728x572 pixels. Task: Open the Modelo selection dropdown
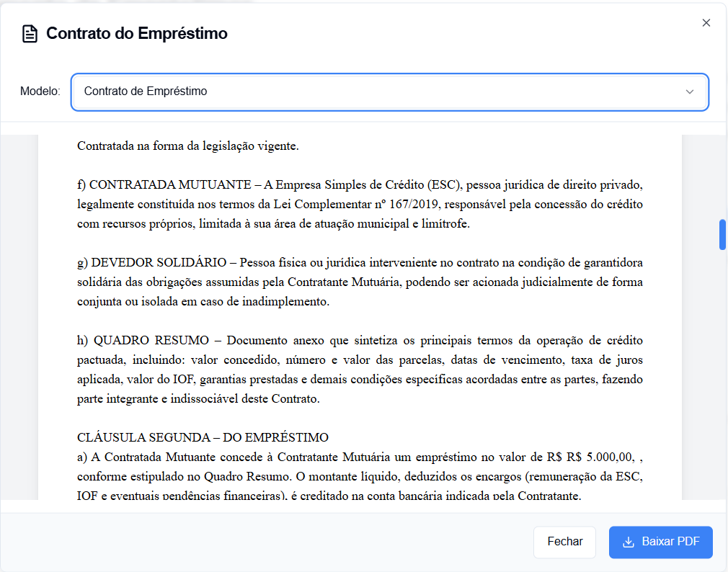coord(389,92)
